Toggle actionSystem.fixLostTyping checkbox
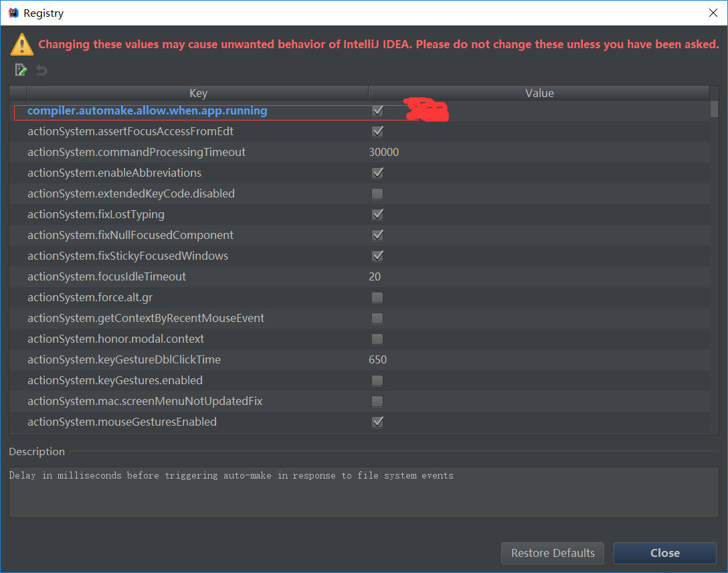Image resolution: width=728 pixels, height=573 pixels. point(377,214)
